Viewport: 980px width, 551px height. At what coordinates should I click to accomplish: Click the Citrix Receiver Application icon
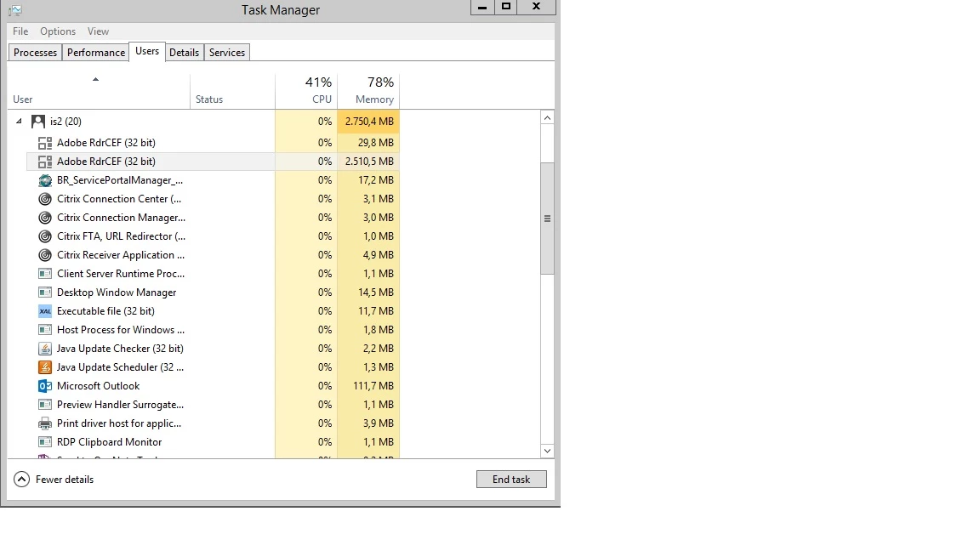tap(45, 255)
